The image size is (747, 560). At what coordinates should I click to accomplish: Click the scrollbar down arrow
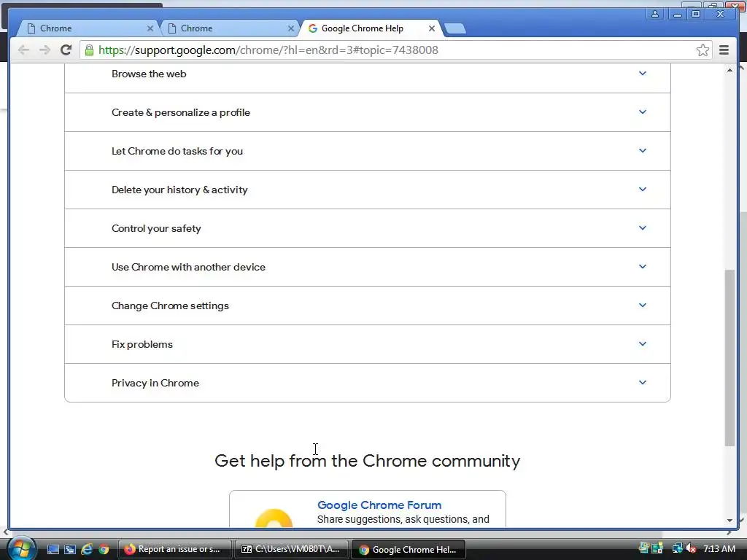tap(729, 521)
